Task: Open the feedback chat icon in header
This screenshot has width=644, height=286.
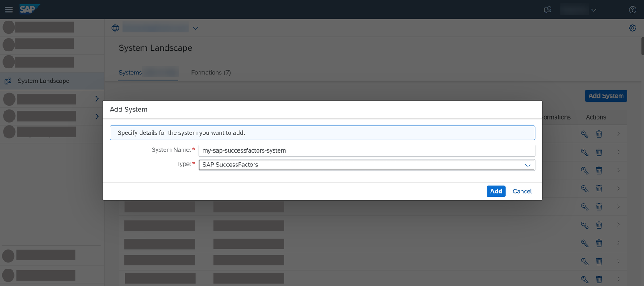Action: pos(547,10)
